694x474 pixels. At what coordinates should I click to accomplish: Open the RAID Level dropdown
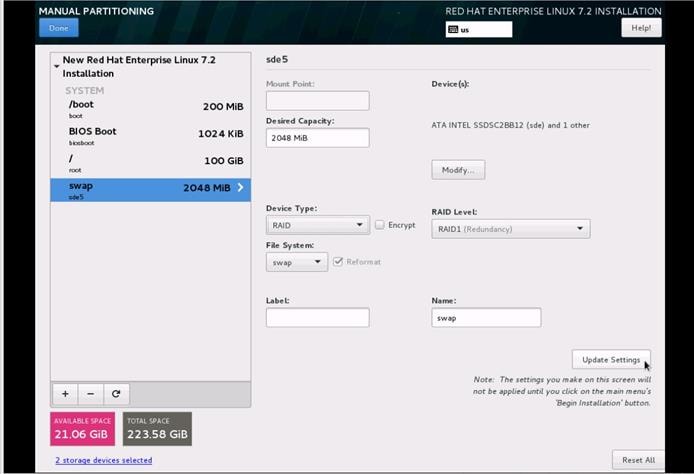click(511, 229)
